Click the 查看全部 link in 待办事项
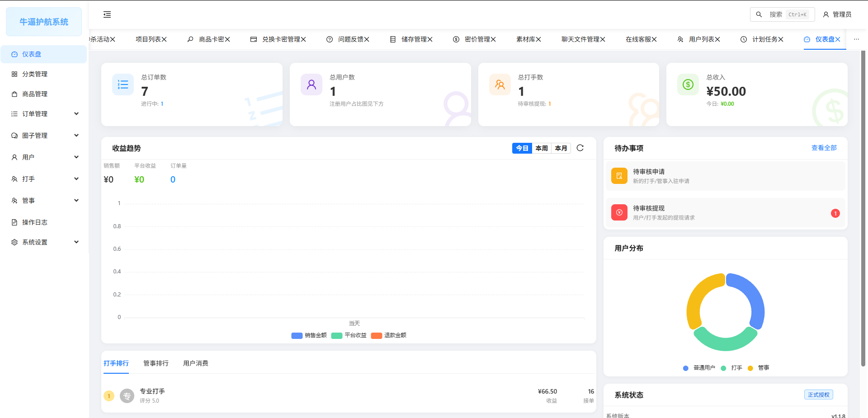This screenshot has width=868, height=418. coord(824,148)
